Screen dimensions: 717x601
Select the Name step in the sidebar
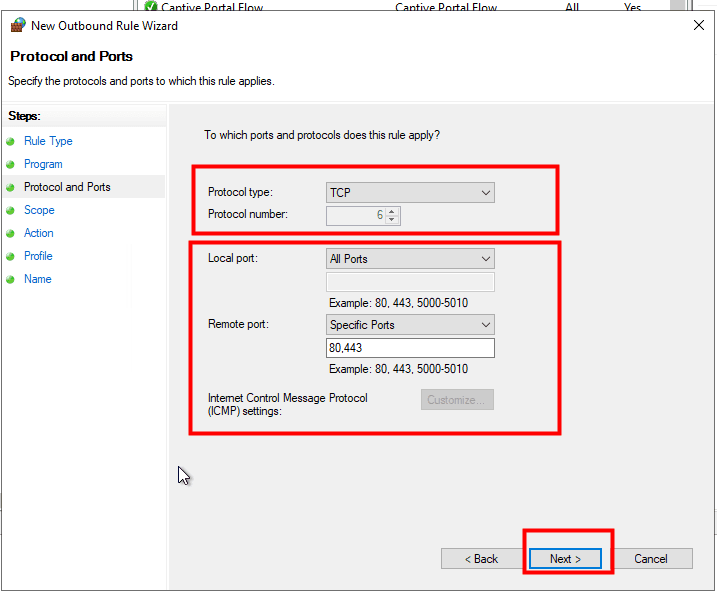pyautogui.click(x=38, y=279)
